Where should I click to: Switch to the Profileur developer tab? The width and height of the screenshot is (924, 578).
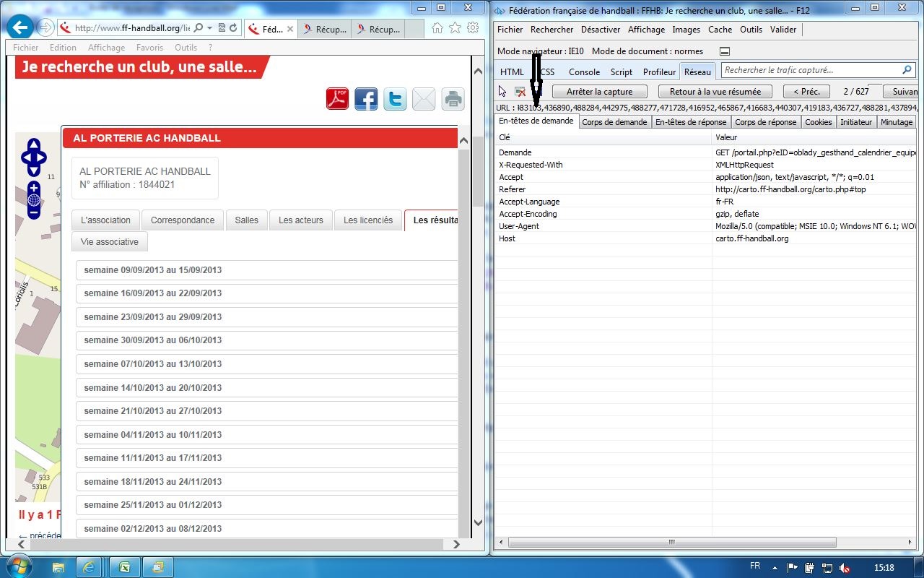tap(660, 72)
